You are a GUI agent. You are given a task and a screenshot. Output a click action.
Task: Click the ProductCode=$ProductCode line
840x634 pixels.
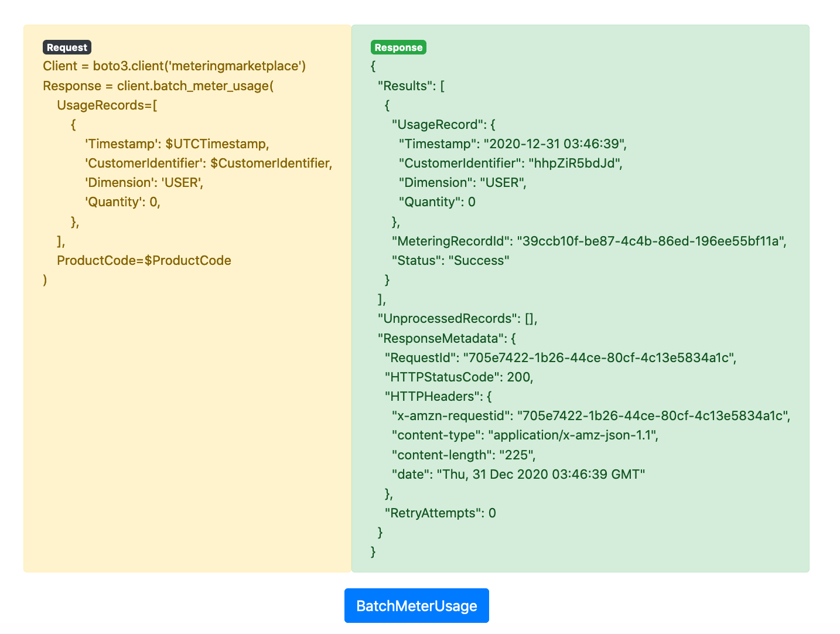144,260
